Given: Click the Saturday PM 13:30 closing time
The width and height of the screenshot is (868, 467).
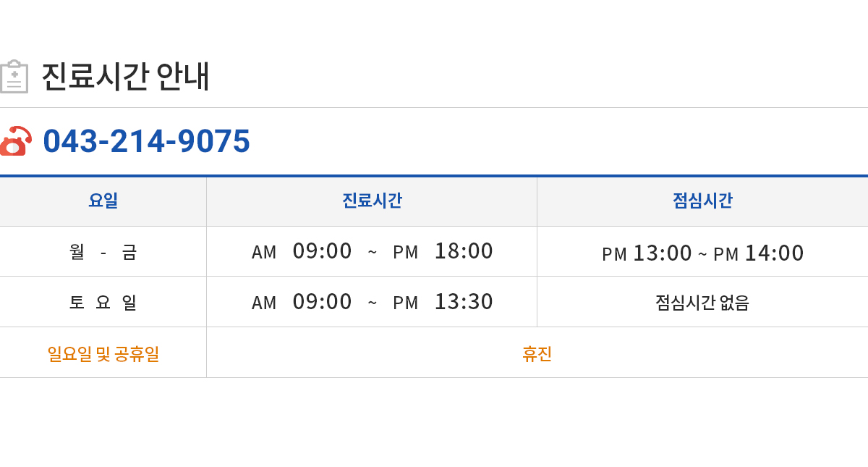Looking at the screenshot, I should pyautogui.click(x=443, y=302).
